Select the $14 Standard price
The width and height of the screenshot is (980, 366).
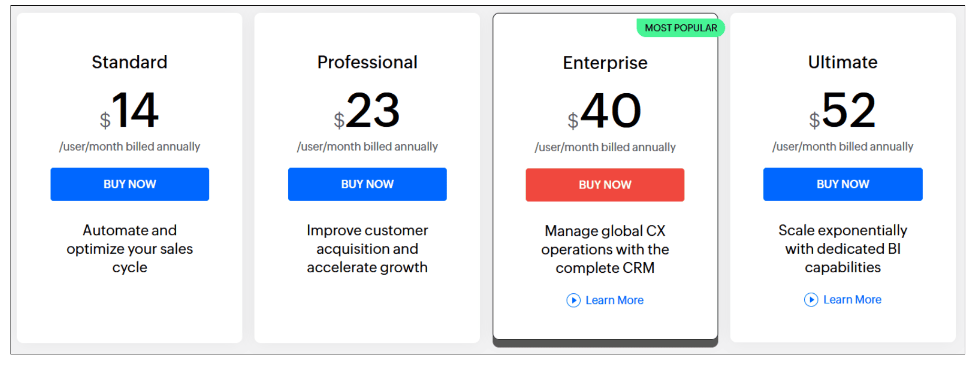click(129, 110)
